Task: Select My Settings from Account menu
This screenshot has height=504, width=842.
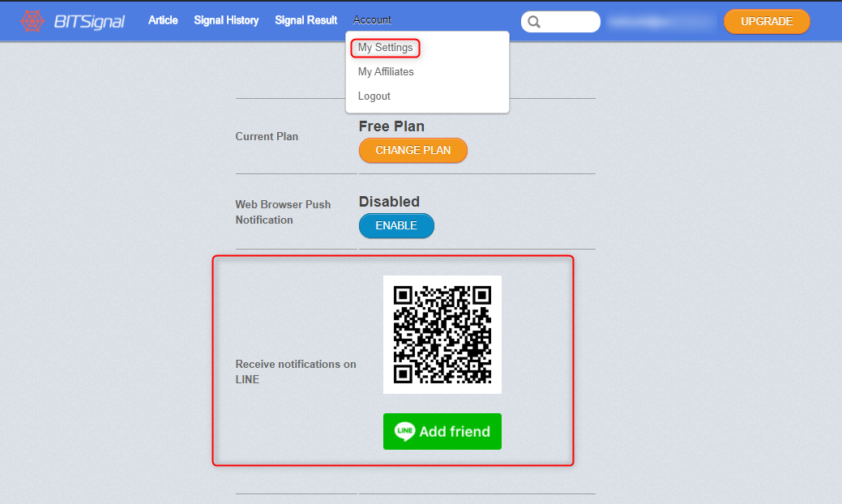Action: (385, 48)
